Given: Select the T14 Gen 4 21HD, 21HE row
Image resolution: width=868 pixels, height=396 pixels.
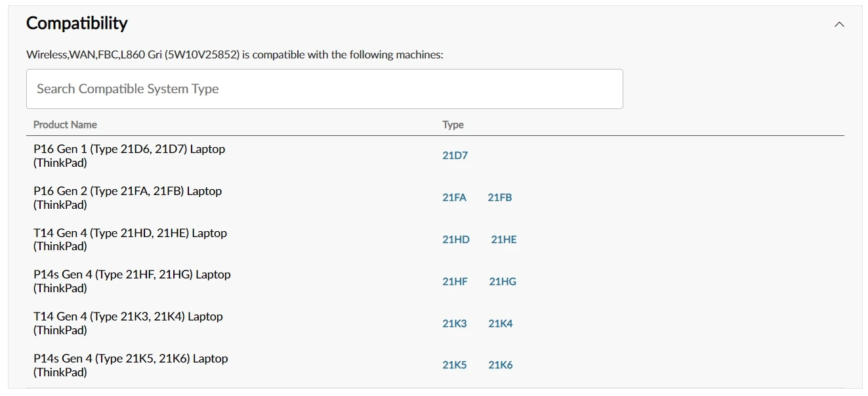Looking at the screenshot, I should 130,240.
